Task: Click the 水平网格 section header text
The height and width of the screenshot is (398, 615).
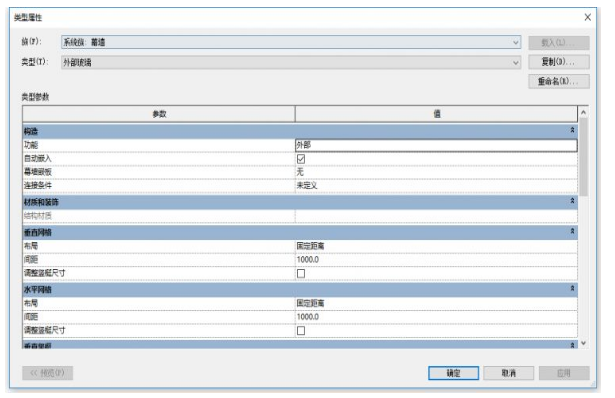Action: (38, 290)
